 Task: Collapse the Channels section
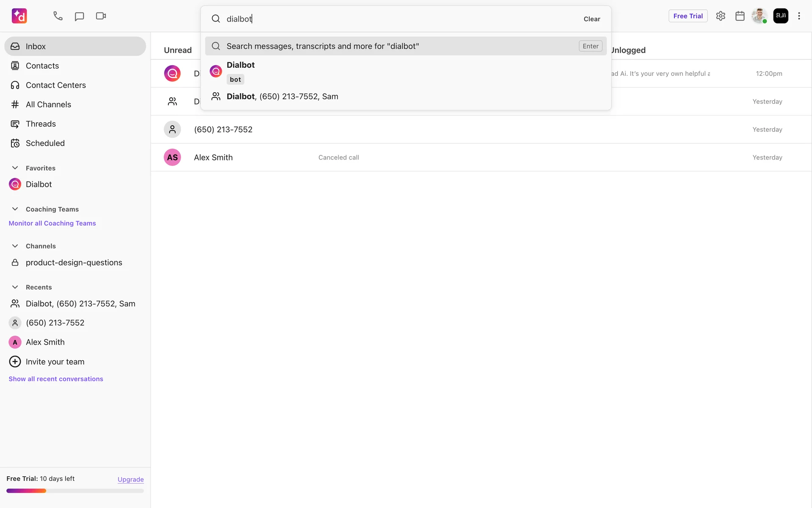coord(15,246)
